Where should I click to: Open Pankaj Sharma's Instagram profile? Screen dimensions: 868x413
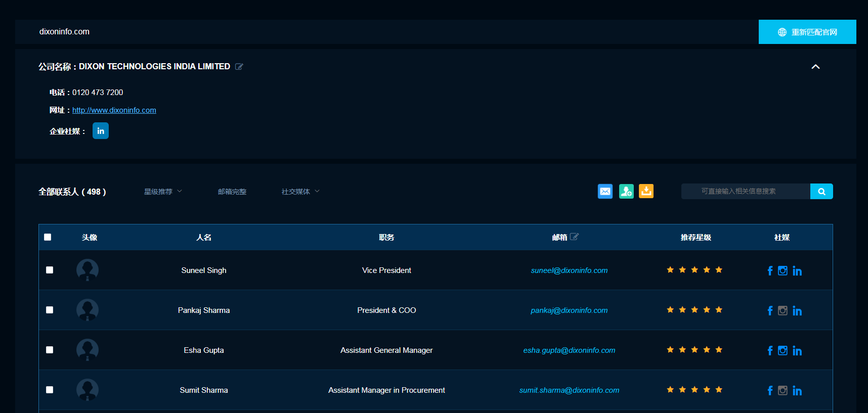point(783,310)
